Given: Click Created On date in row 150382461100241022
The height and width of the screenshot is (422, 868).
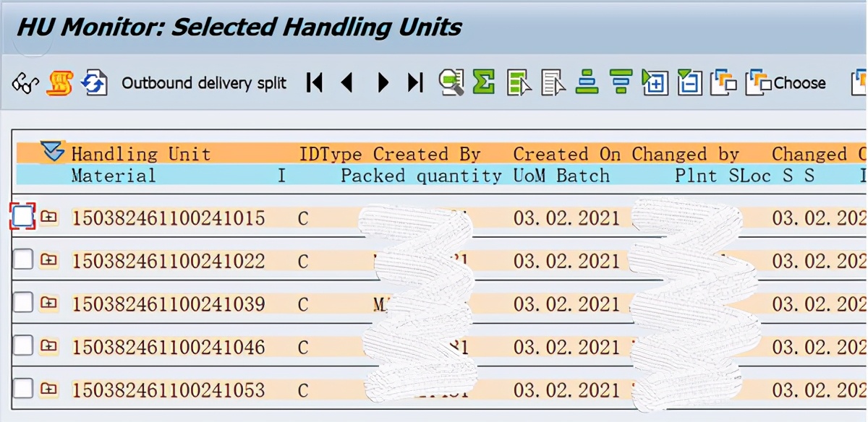Looking at the screenshot, I should click(567, 261).
